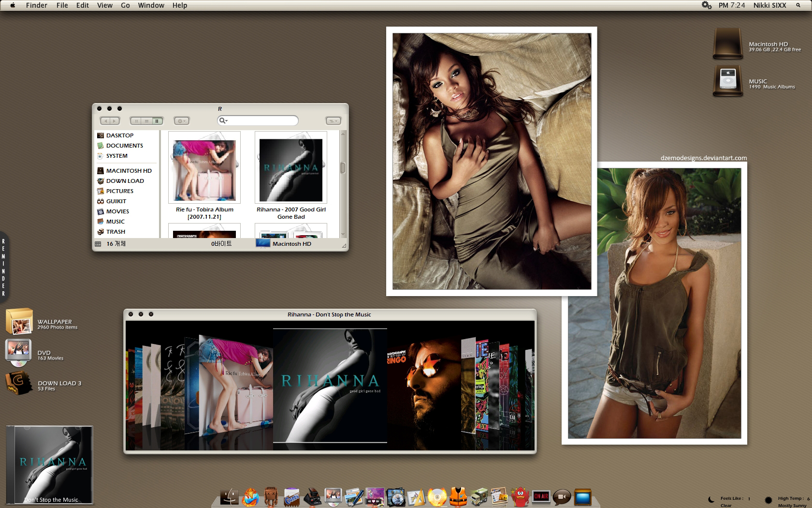Open the Go menu
Screen dimensions: 812x508
[x=125, y=5]
